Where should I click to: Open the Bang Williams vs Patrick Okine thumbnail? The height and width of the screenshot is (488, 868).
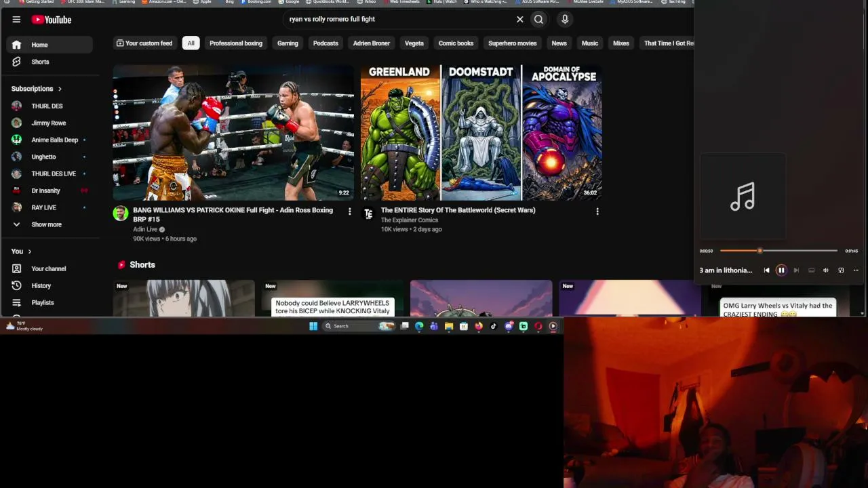point(233,133)
